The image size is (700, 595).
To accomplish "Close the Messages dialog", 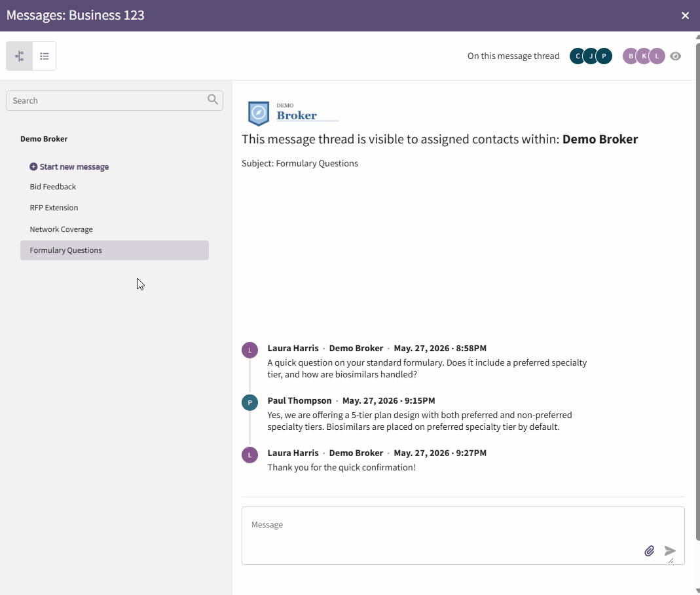I will [x=686, y=16].
